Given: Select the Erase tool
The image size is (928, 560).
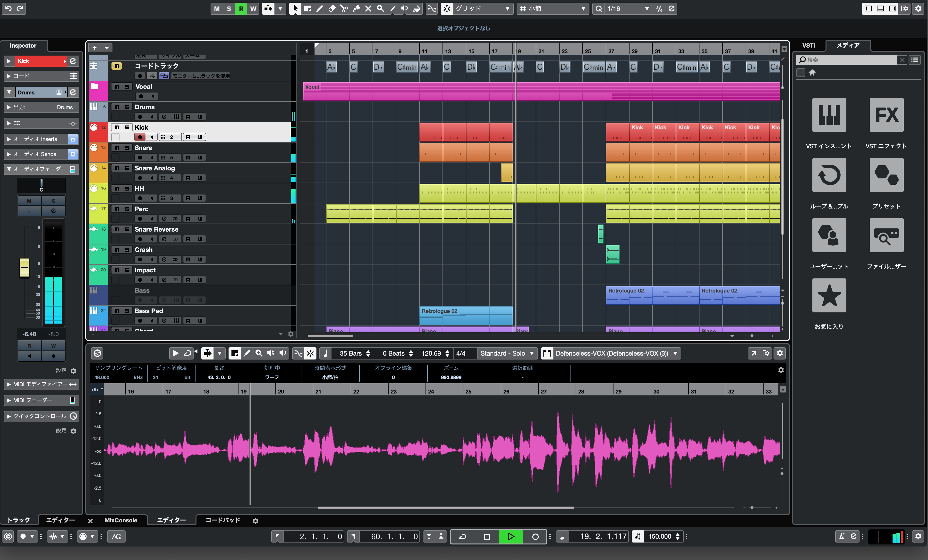Looking at the screenshot, I should pyautogui.click(x=332, y=8).
